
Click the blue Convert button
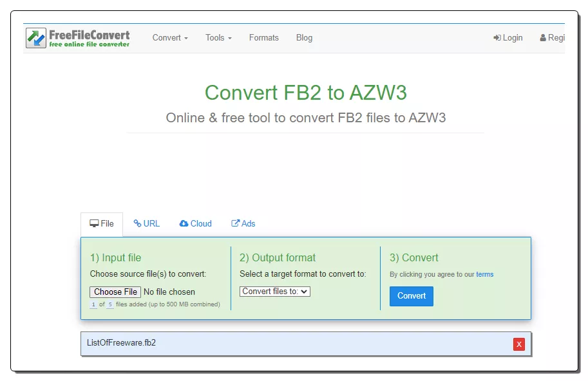pos(412,296)
